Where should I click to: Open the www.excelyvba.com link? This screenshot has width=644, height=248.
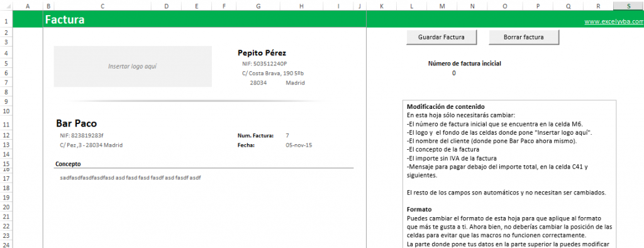tap(614, 22)
